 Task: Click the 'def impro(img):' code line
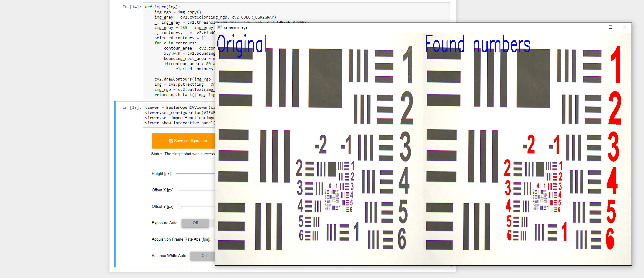[x=162, y=7]
